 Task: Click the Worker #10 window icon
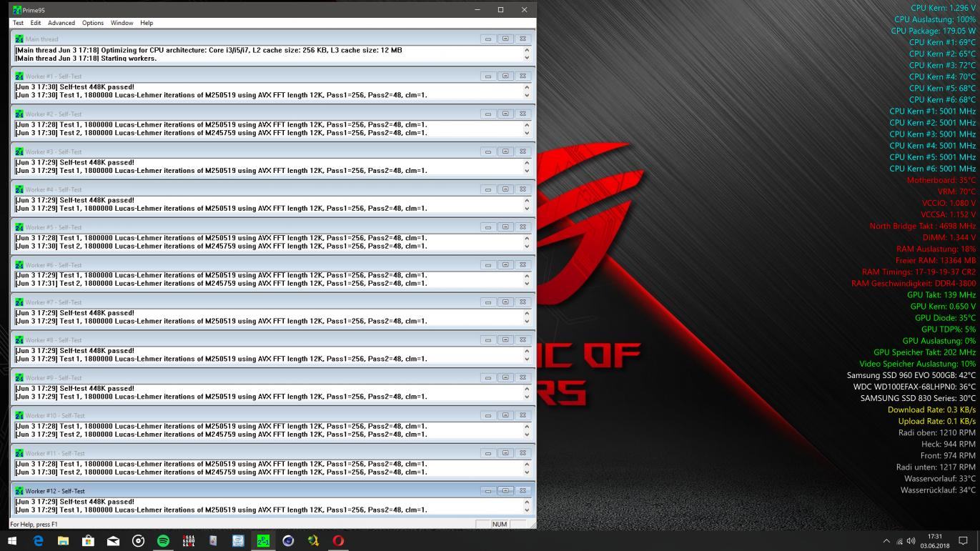tap(19, 415)
